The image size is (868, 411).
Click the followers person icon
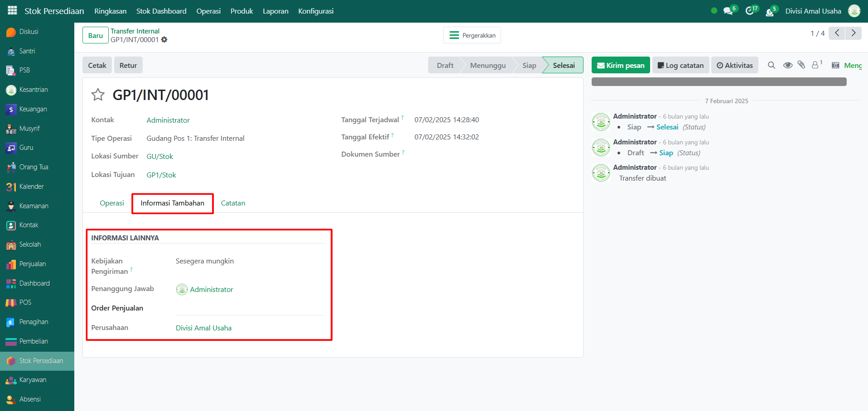[x=815, y=65]
